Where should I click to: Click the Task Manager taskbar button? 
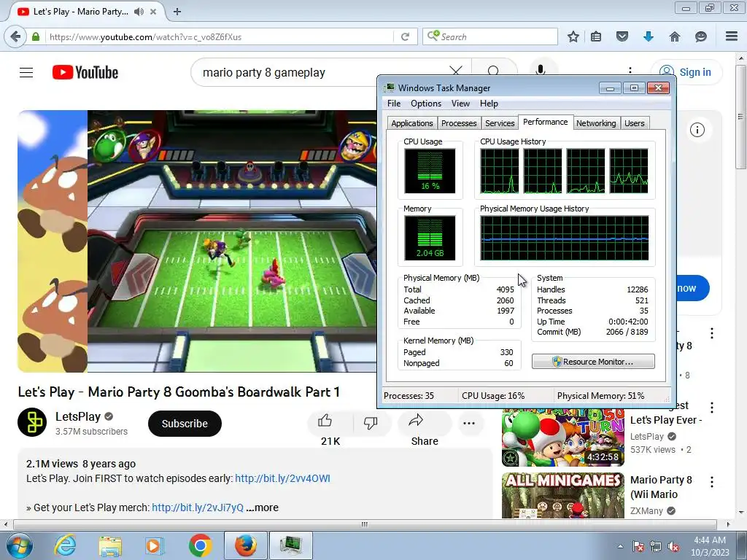291,545
